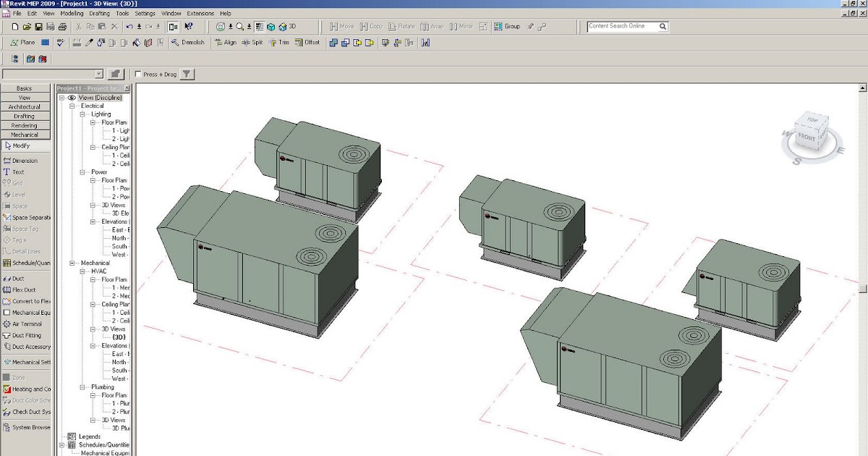Image resolution: width=868 pixels, height=456 pixels.
Task: Click the filter funnel icon
Action: 187,74
